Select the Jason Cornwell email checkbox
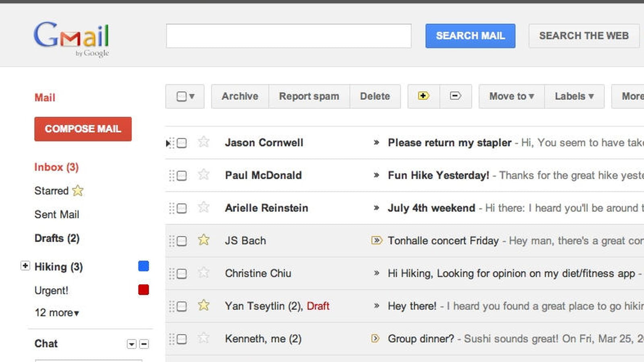644x362 pixels. [x=182, y=143]
